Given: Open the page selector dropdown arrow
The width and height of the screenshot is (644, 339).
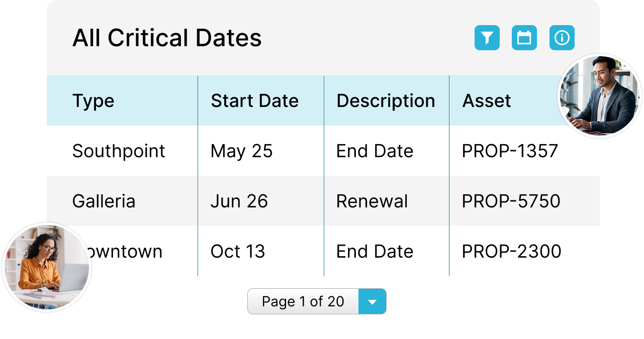Looking at the screenshot, I should click(372, 301).
